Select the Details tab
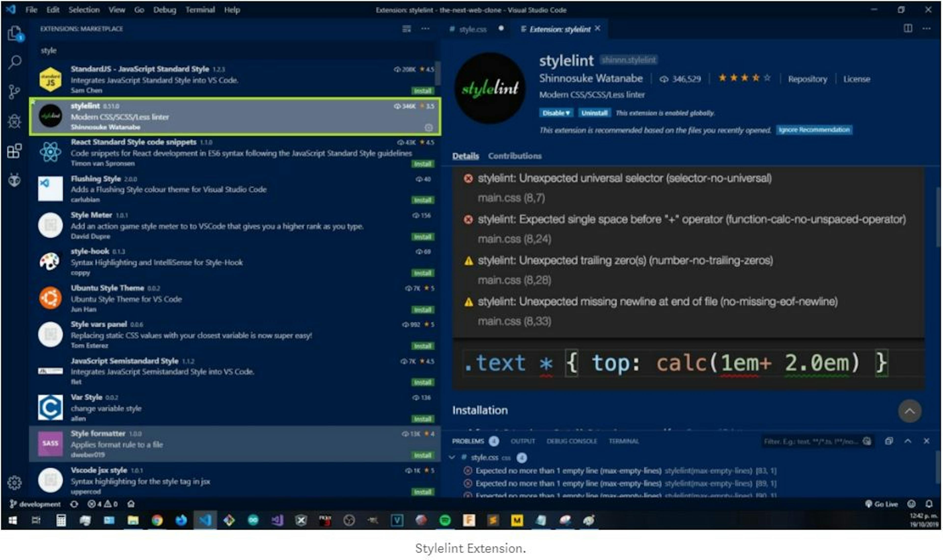Image resolution: width=943 pixels, height=560 pixels. [465, 156]
